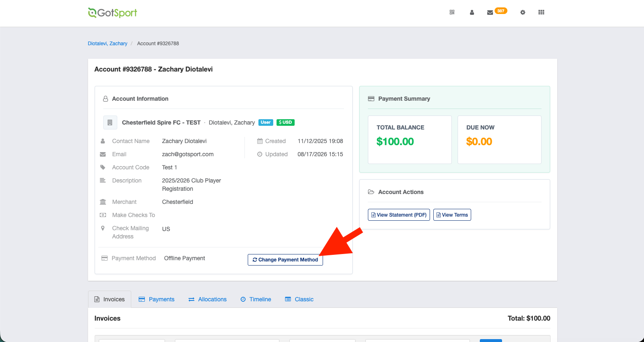Click the envelope icon beside Email

coord(103,154)
